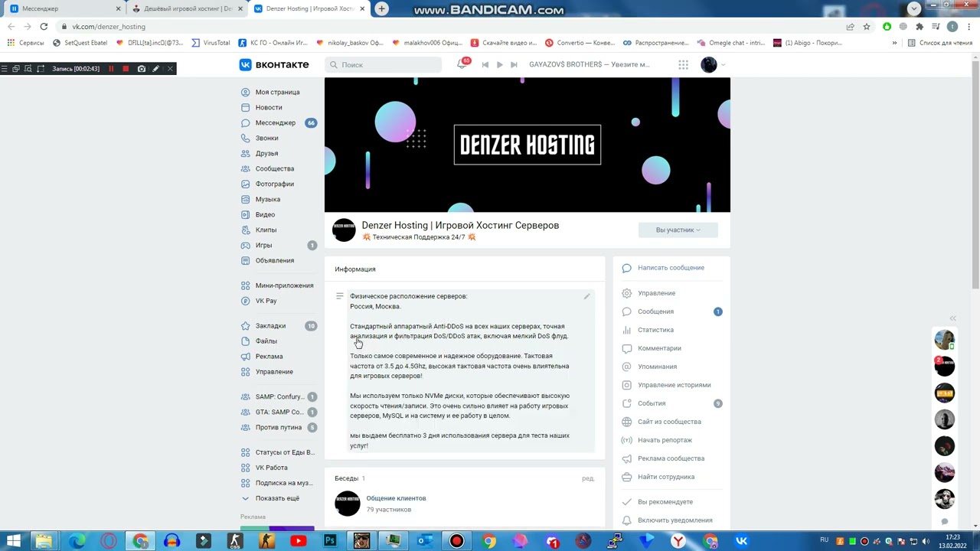Open Новости feed
The width and height of the screenshot is (980, 551).
tap(268, 107)
